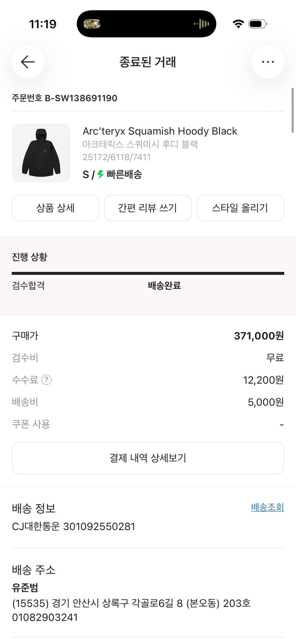
Task: Open 상품 상세 product detail page
Action: click(56, 208)
